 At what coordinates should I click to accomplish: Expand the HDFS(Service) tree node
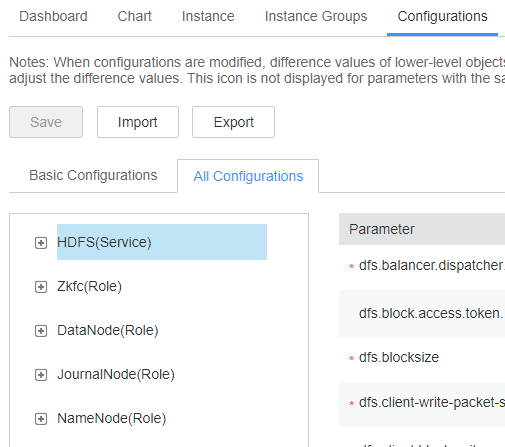(41, 243)
